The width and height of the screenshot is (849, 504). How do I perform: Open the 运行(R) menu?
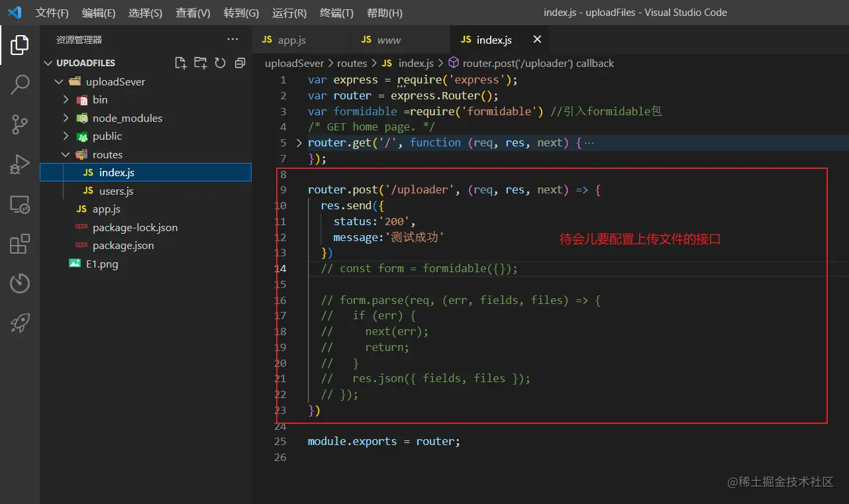(289, 13)
